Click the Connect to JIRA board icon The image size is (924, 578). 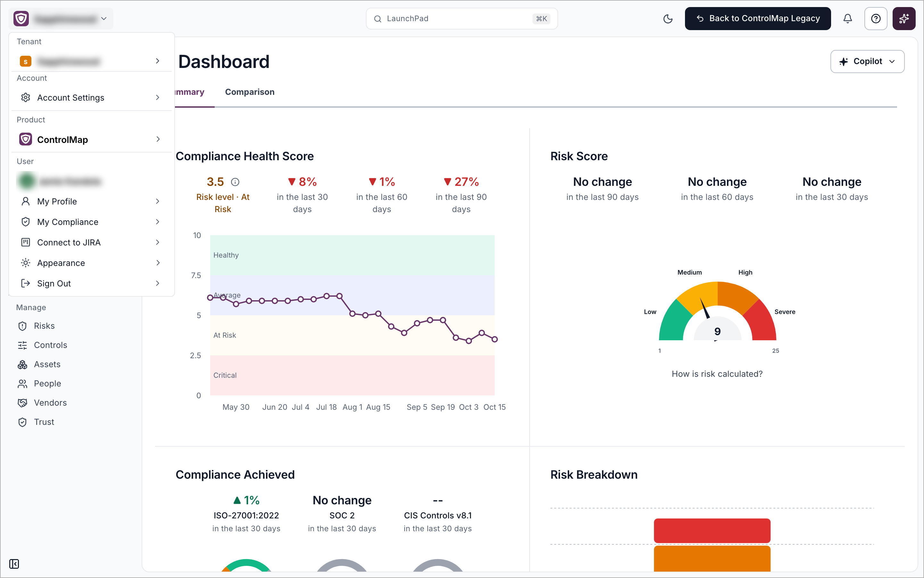26,242
